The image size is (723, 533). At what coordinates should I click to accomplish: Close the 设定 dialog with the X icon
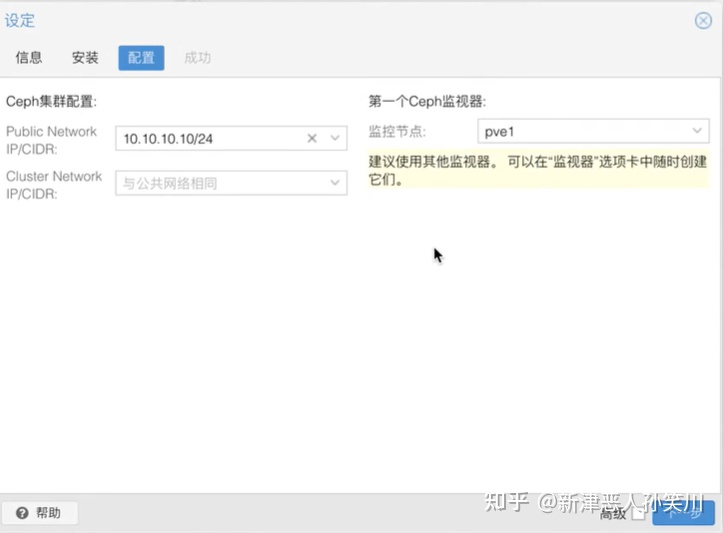(703, 20)
